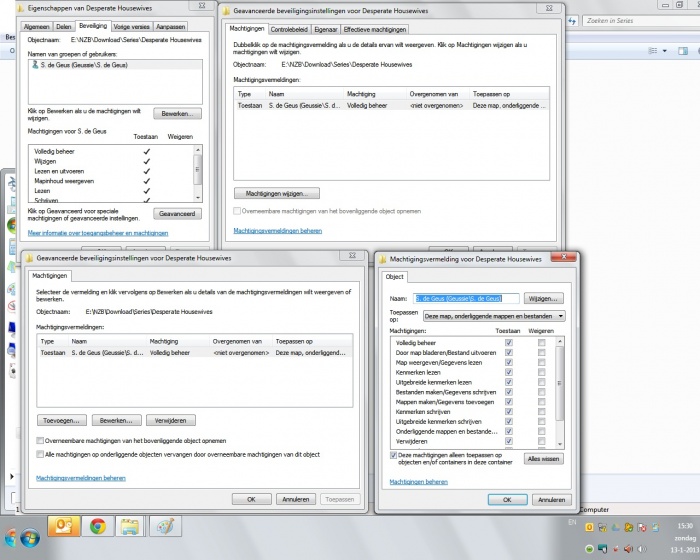
Task: Click Annuleren in lower Geavanceerde beveiligingsinstellingen dialog
Action: point(296,499)
